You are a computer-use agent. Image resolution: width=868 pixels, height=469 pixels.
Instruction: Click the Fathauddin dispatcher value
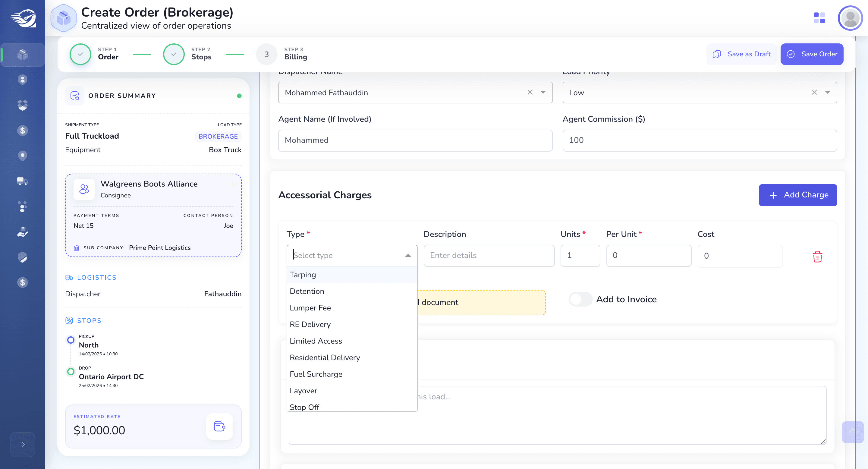tap(223, 294)
